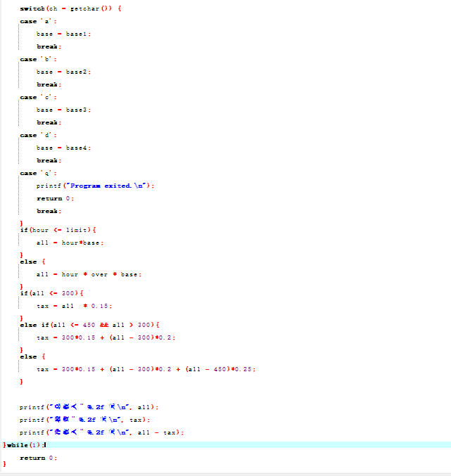Image resolution: width=451 pixels, height=476 pixels.
Task: Click the "switch(ch = getchar())" line
Action: [70, 8]
